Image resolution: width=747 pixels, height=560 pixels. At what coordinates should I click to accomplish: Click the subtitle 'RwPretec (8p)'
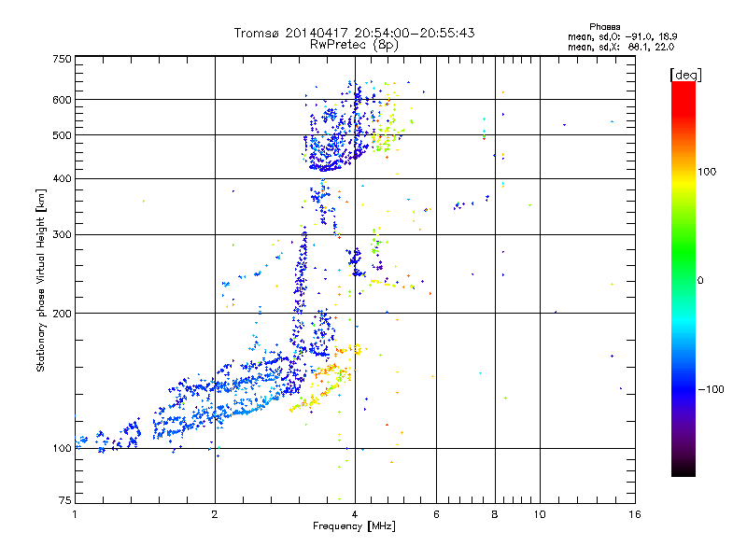coord(354,45)
